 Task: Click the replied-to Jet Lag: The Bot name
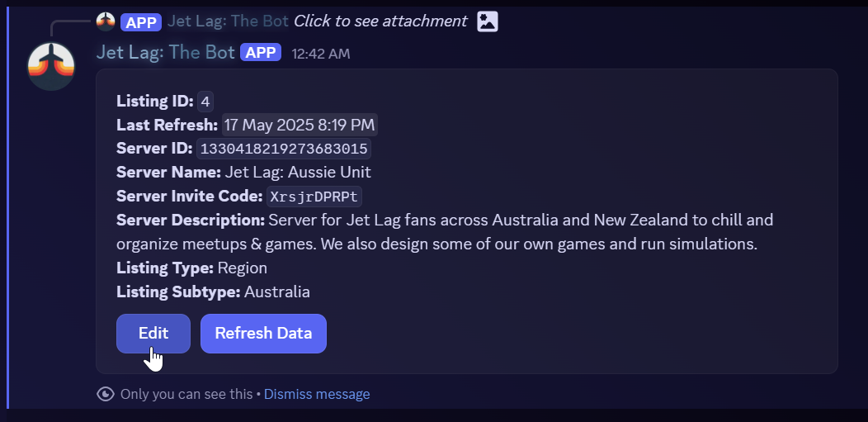point(228,21)
